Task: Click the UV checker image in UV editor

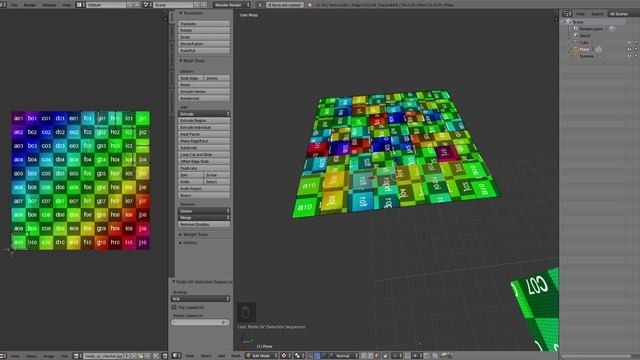Action: coord(81,180)
